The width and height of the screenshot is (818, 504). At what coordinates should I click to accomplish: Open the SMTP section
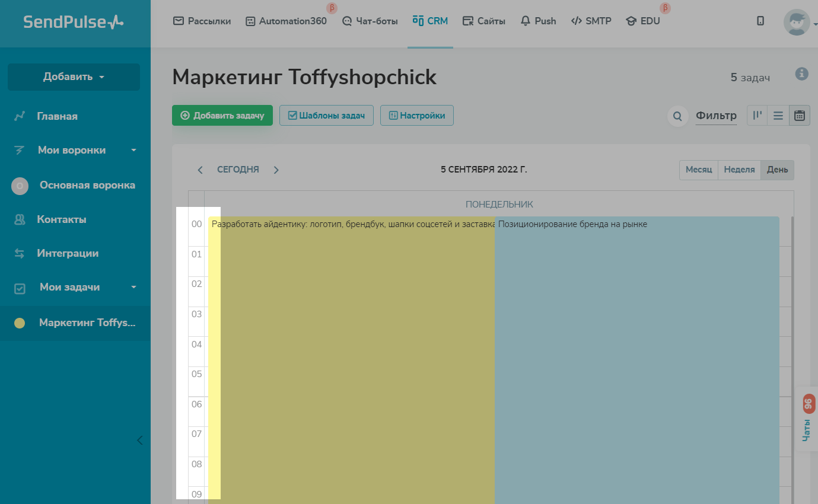591,21
